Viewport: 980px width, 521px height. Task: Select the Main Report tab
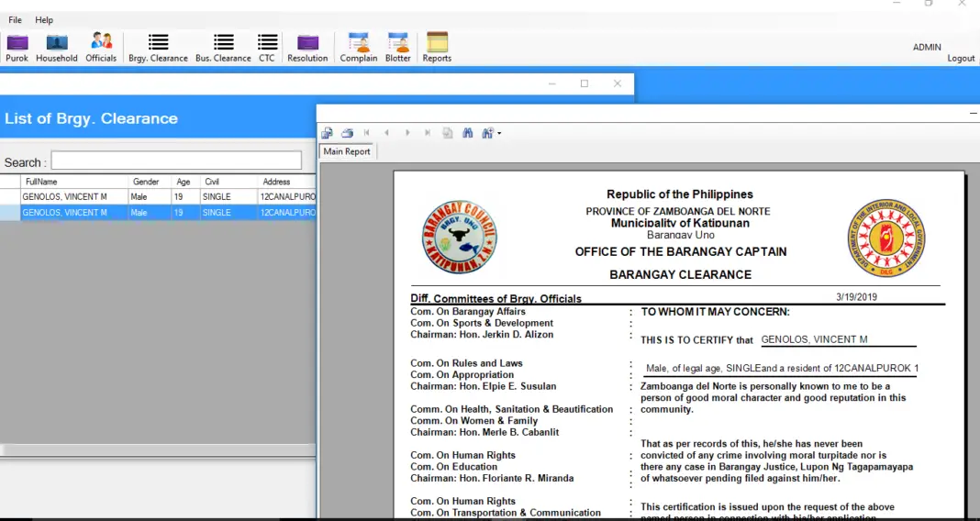[347, 151]
